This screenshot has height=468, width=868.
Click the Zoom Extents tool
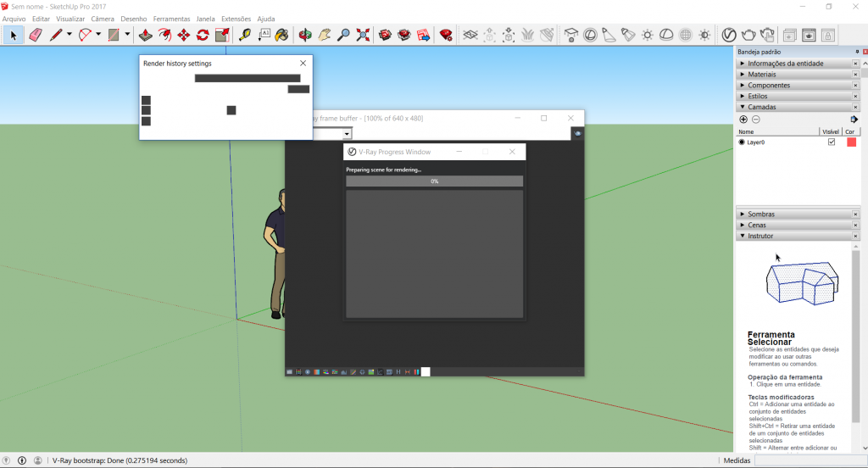point(363,36)
